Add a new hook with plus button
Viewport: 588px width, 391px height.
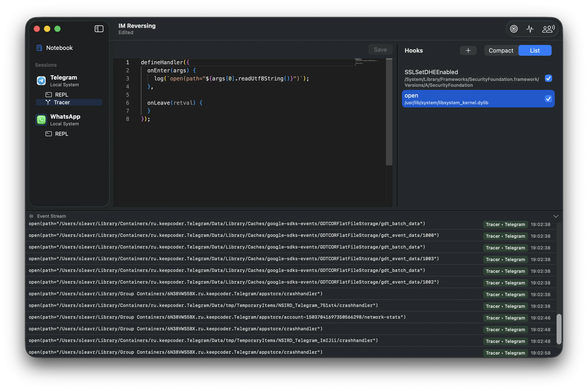coord(468,50)
